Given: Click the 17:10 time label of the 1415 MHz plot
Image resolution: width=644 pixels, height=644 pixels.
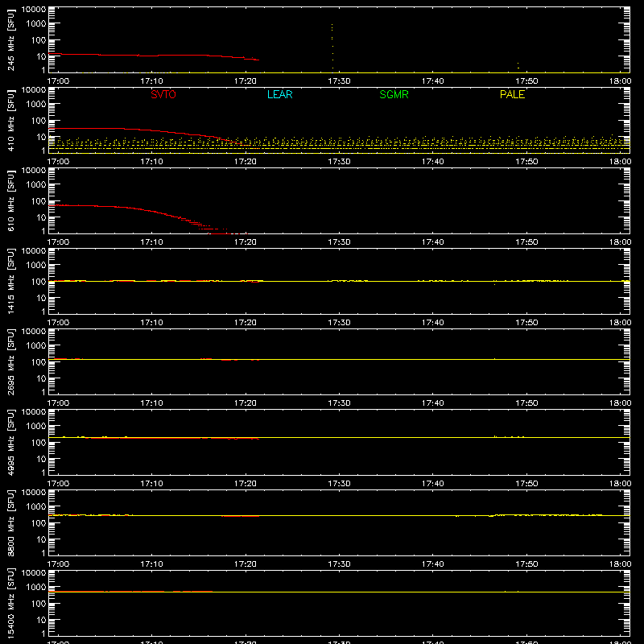Looking at the screenshot, I should pos(151,323).
